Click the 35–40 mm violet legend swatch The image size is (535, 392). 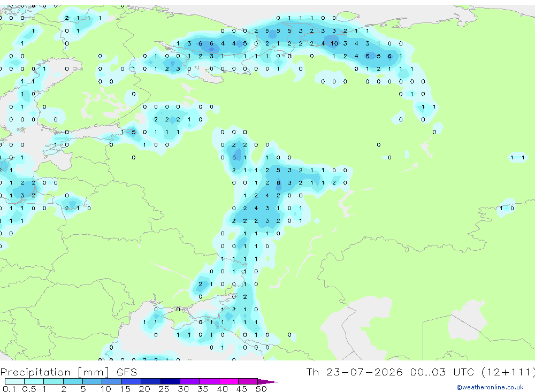(209, 381)
